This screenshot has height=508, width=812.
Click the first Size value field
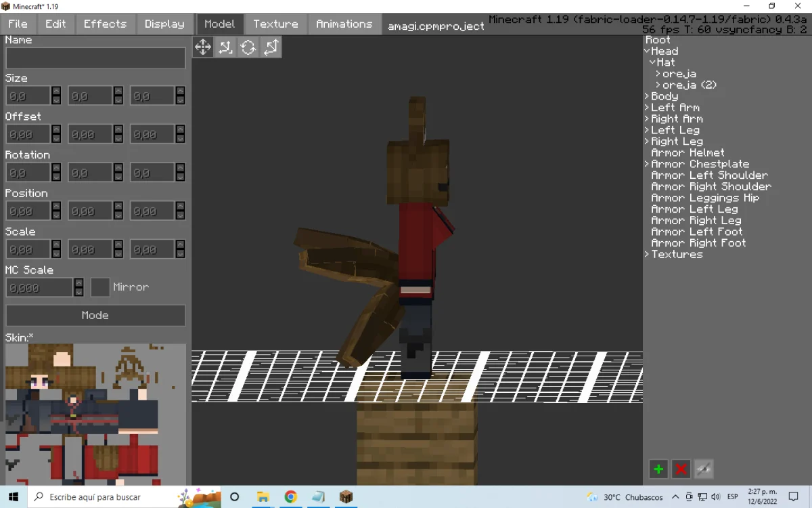(x=28, y=96)
